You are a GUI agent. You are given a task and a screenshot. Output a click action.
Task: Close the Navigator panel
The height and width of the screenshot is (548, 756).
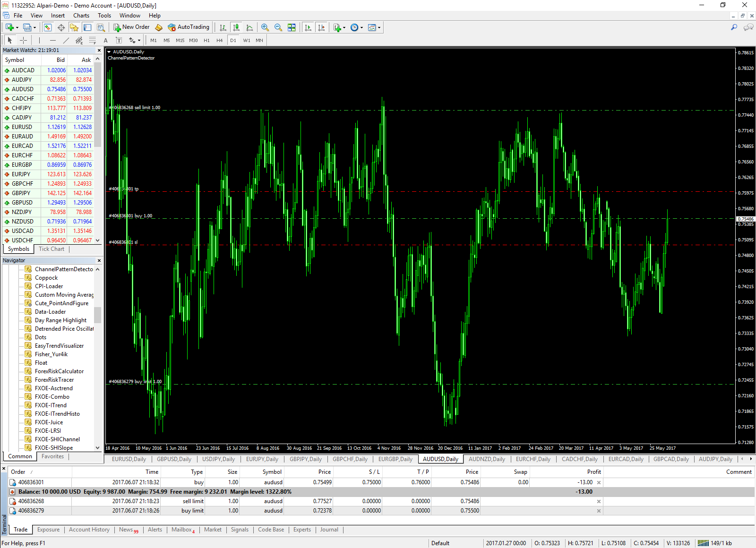pyautogui.click(x=99, y=260)
